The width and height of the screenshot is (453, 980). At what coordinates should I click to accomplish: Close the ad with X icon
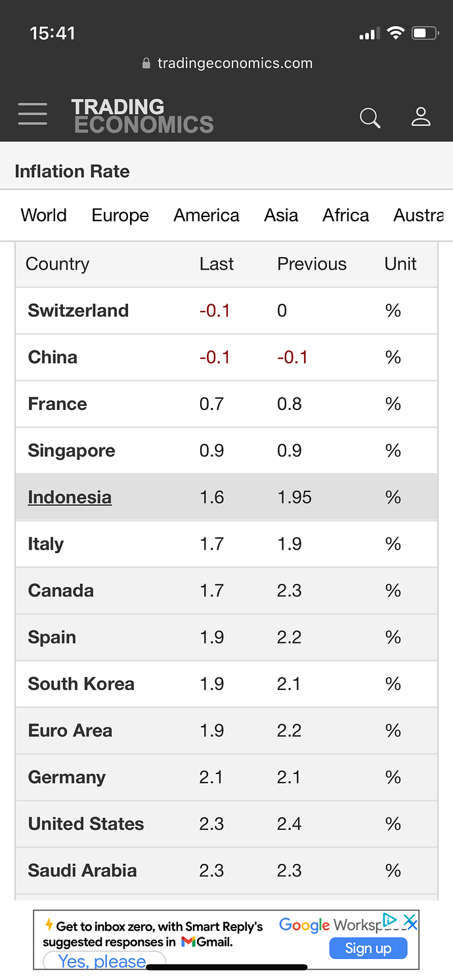coord(410,922)
